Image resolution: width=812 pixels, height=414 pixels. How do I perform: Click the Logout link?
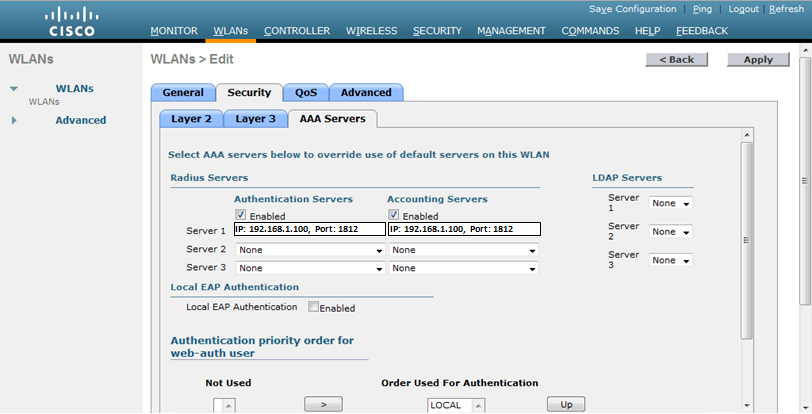(743, 9)
